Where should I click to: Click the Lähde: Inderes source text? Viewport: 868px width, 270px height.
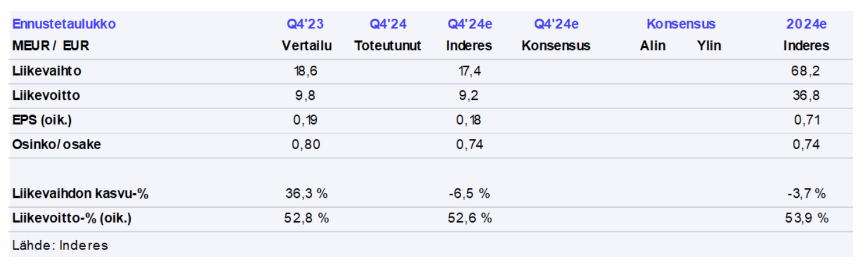(60, 245)
